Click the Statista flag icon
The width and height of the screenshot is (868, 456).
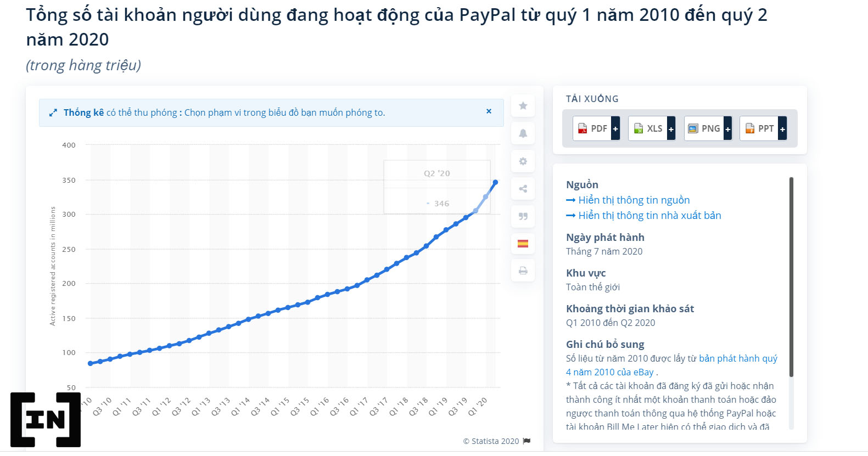coord(527,441)
